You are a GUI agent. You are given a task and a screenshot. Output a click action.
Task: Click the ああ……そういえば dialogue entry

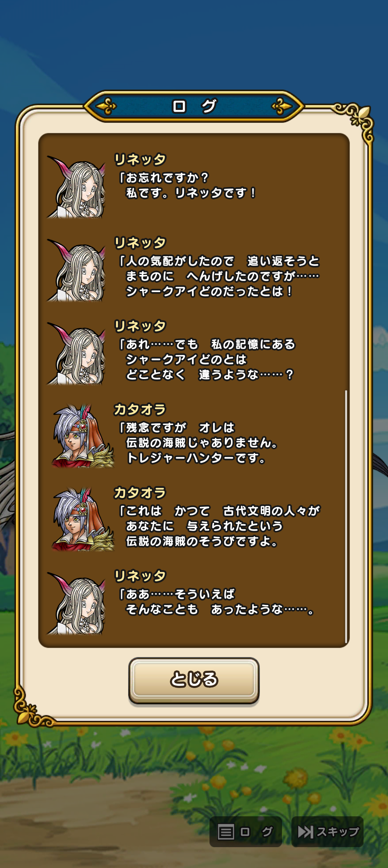217,602
